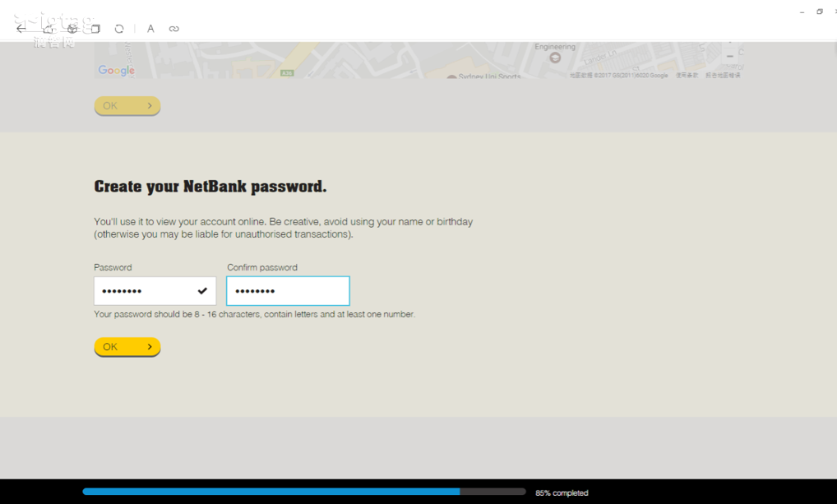Click the 'Confirm password' field label
Image resolution: width=837 pixels, height=504 pixels.
[x=262, y=267]
